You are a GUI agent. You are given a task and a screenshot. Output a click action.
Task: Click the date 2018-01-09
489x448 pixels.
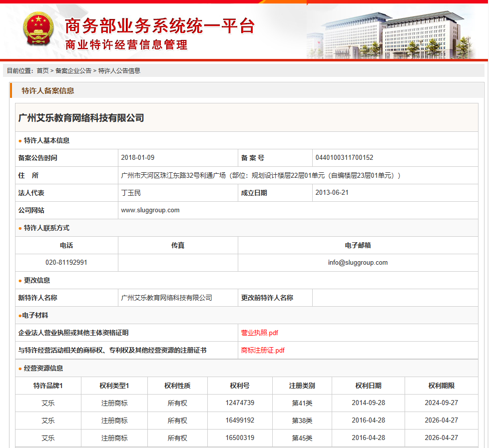point(137,157)
